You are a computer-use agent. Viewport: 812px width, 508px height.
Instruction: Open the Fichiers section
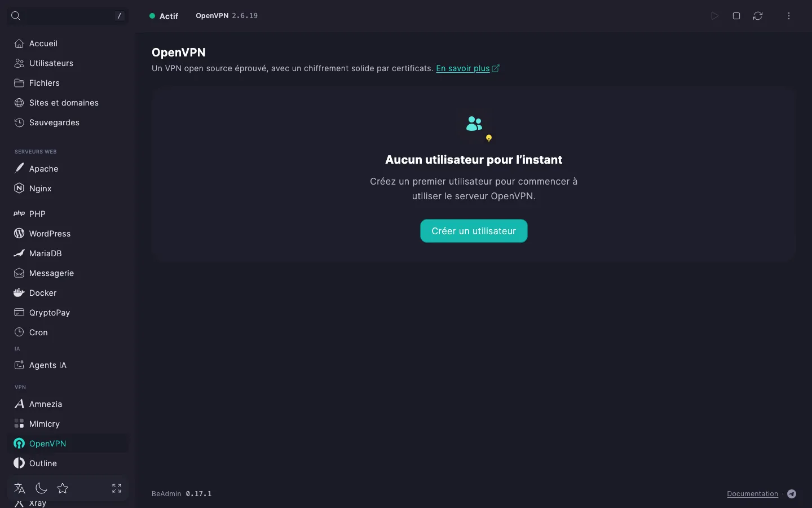coord(68,83)
